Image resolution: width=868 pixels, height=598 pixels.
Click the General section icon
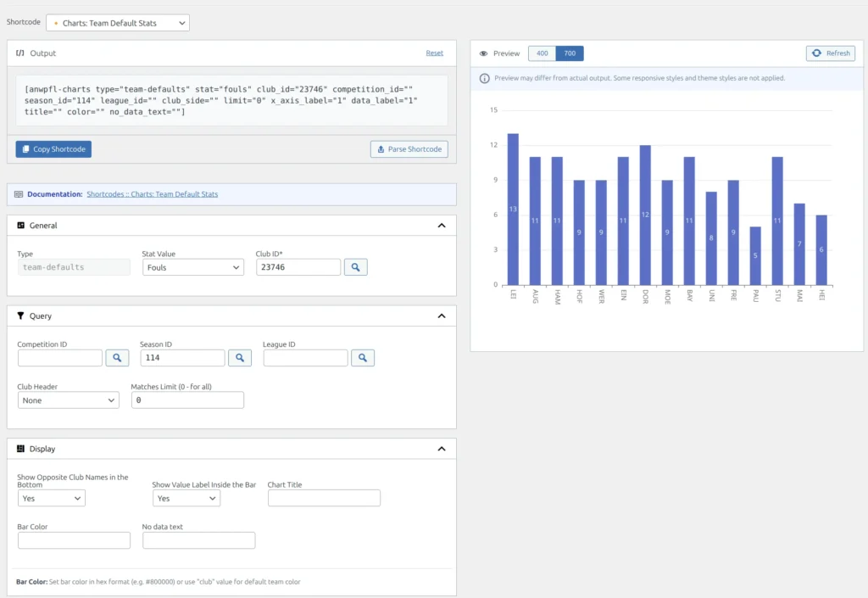20,226
